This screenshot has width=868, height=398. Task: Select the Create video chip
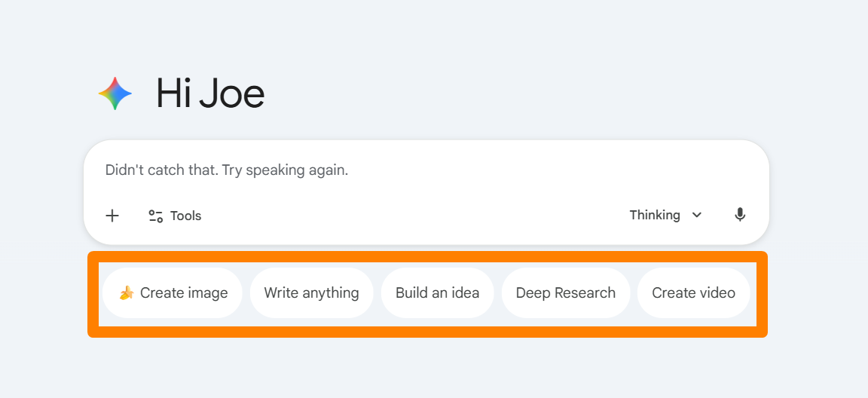point(693,293)
